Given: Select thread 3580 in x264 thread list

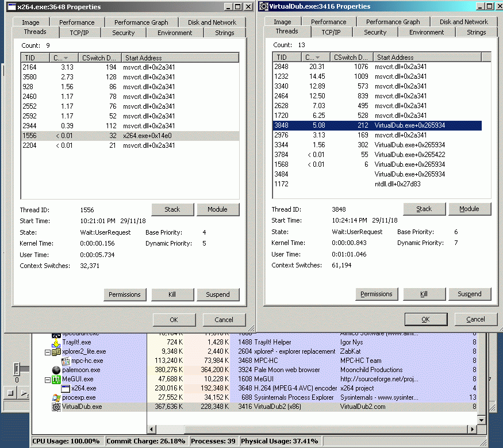Looking at the screenshot, I should click(x=130, y=77).
